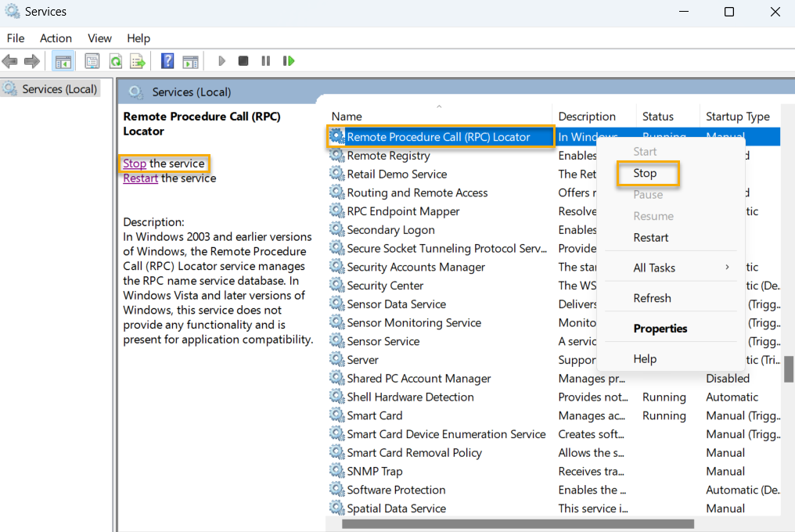Open the Action menu
Viewport: 795px width, 532px height.
pos(56,38)
